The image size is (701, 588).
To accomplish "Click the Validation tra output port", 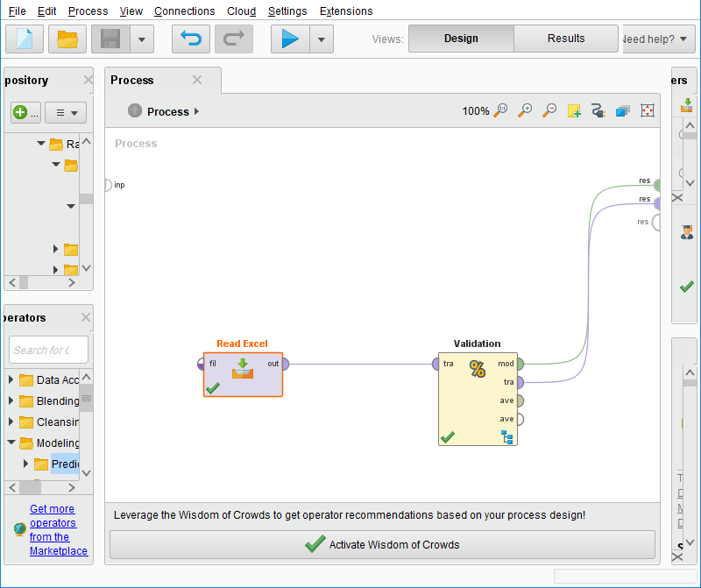I will (520, 382).
